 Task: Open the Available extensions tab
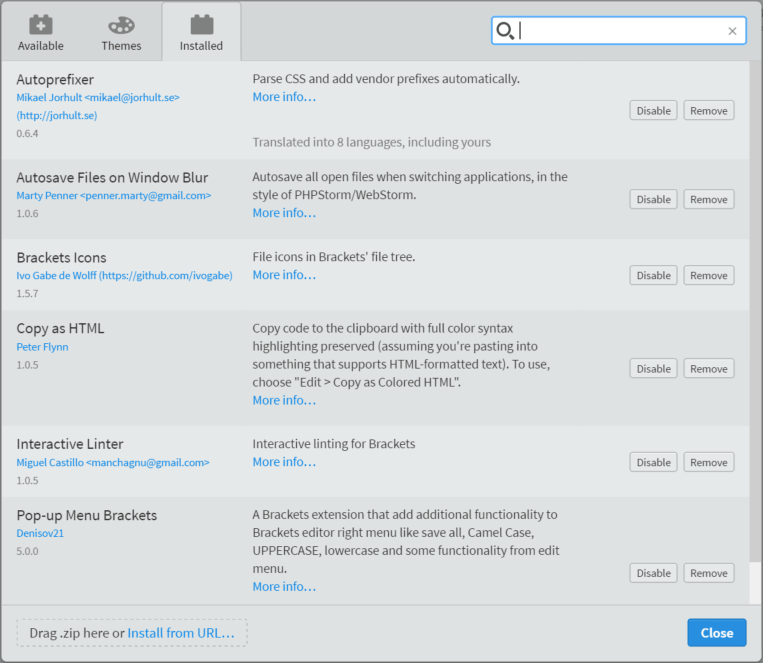click(41, 33)
